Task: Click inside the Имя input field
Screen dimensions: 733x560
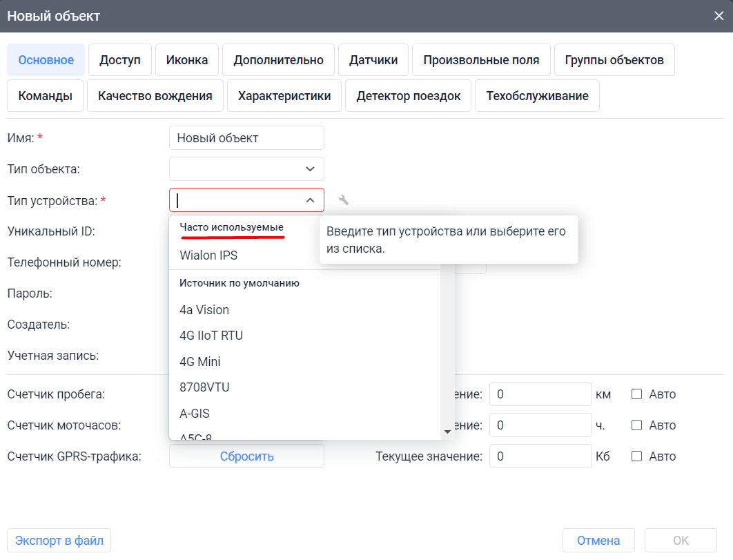Action: click(x=246, y=137)
